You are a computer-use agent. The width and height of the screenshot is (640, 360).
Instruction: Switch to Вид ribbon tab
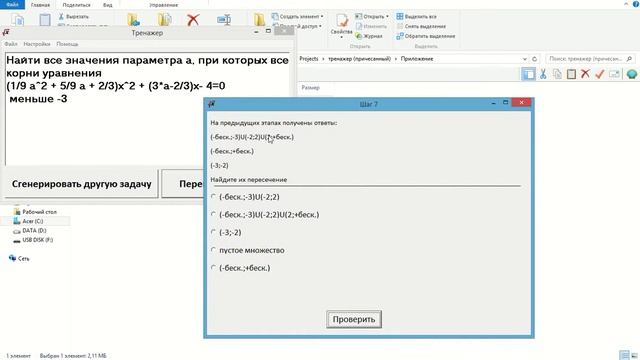pyautogui.click(x=108, y=5)
